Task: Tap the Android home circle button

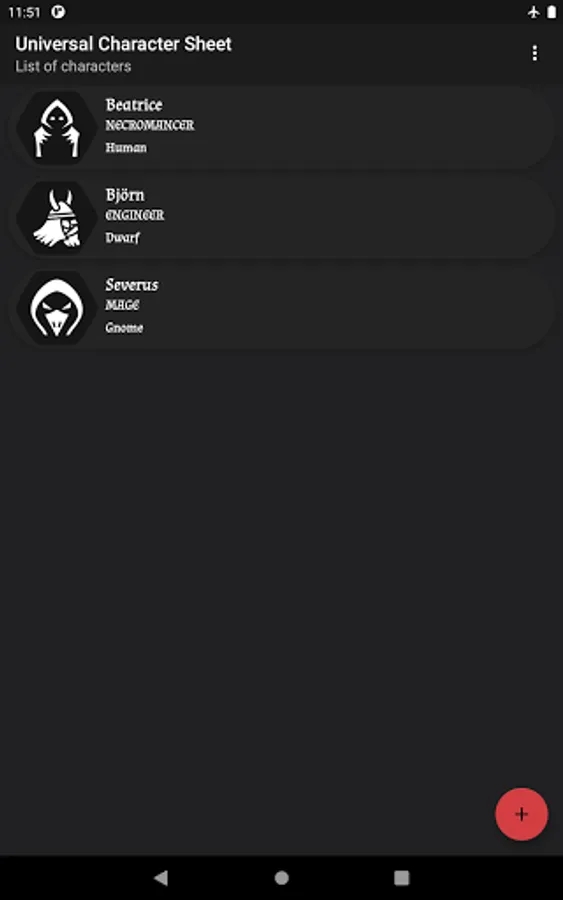Action: 281,877
